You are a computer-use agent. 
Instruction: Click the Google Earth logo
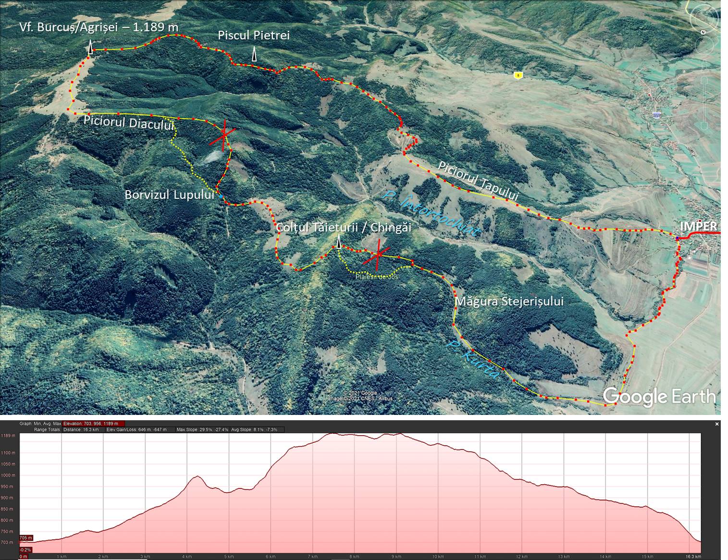pyautogui.click(x=659, y=397)
